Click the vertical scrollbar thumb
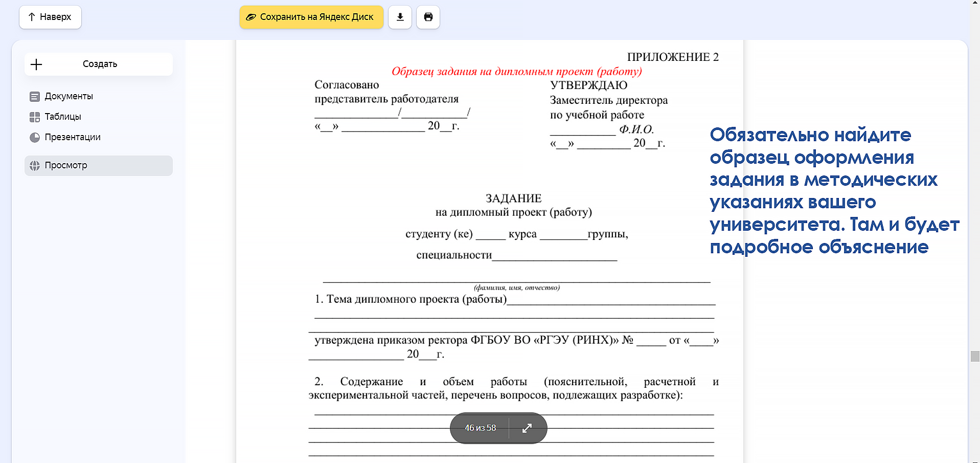 click(x=975, y=356)
